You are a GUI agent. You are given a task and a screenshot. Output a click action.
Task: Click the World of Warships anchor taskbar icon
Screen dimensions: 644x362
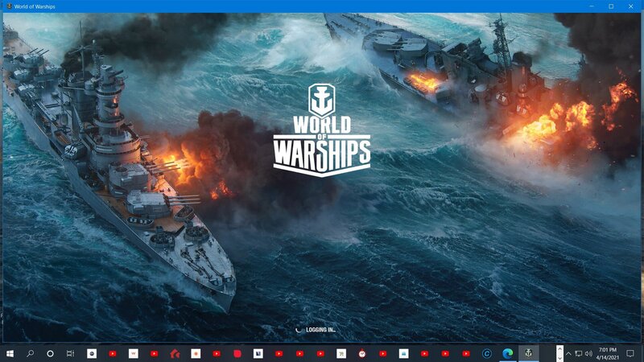(529, 353)
